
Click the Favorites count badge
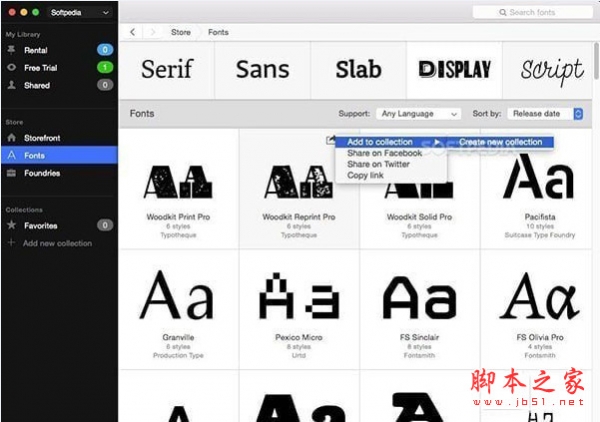point(105,225)
